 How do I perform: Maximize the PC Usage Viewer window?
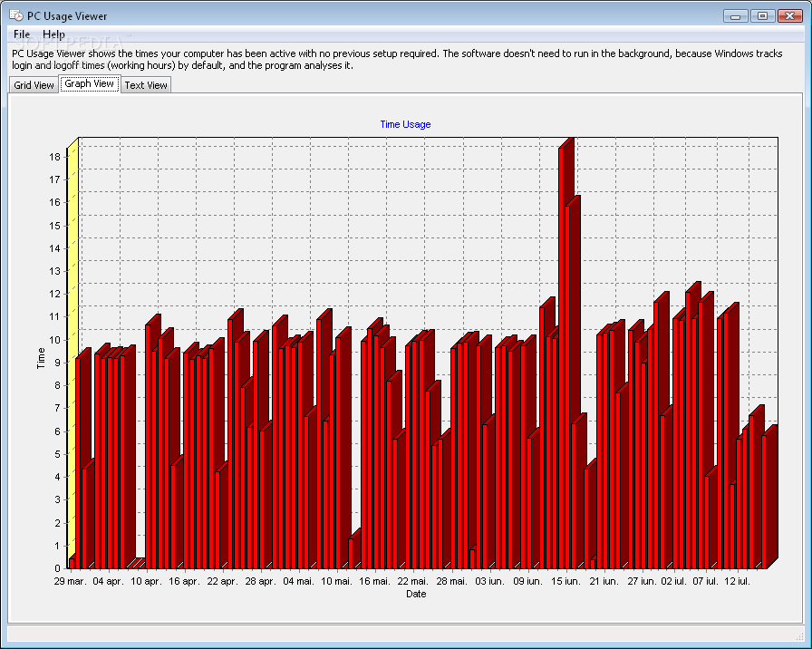(762, 16)
